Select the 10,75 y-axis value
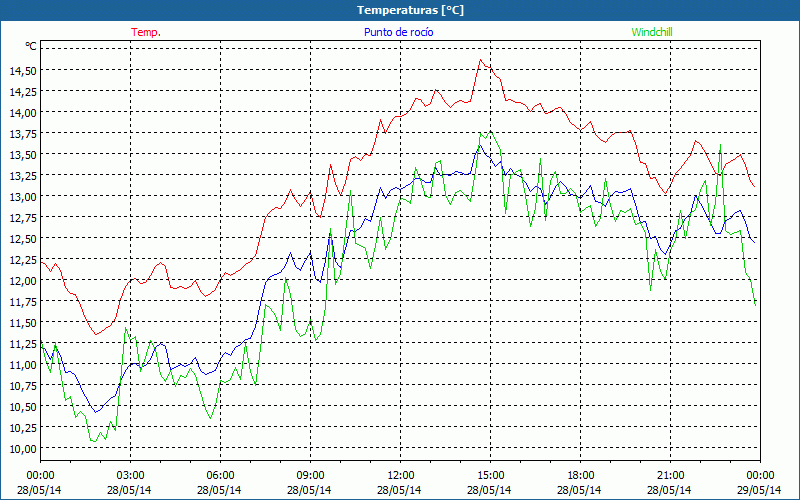Screen dimensions: 800x500 tap(23, 386)
